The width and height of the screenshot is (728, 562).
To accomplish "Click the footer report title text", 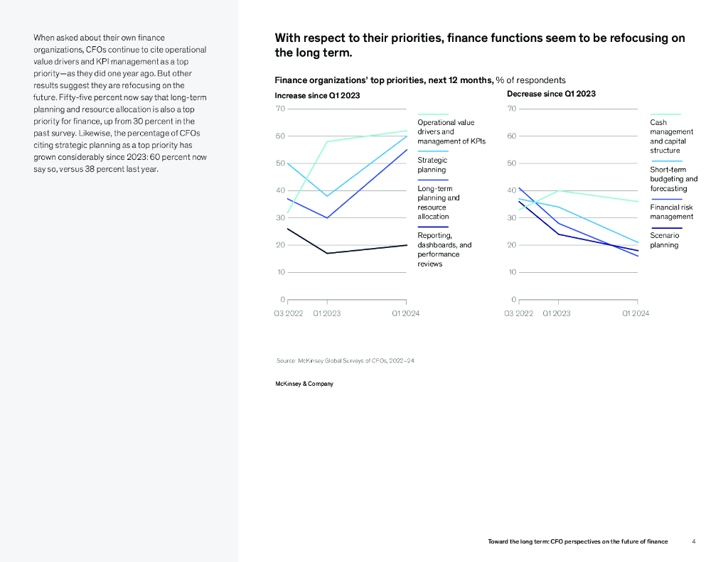I will point(577,541).
